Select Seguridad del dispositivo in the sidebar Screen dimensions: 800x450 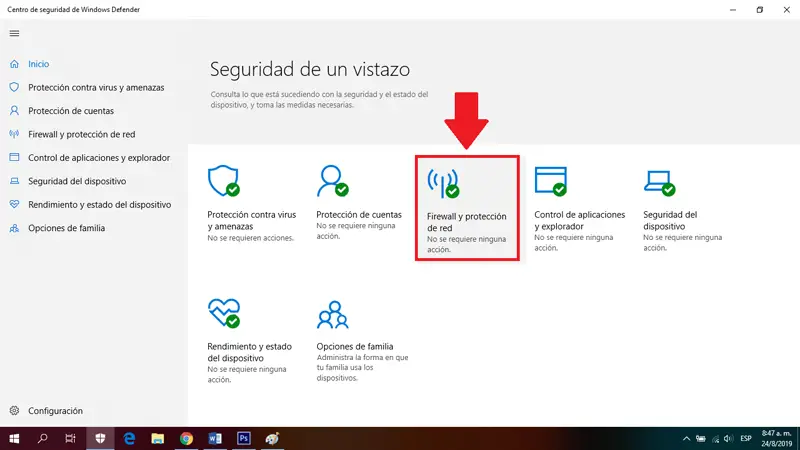pyautogui.click(x=77, y=181)
